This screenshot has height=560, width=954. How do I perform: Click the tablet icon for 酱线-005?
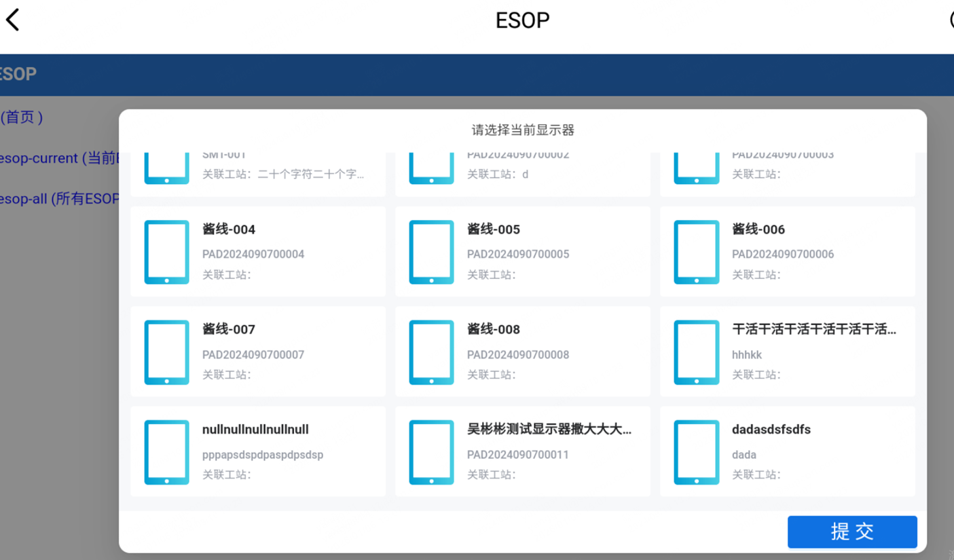(x=431, y=252)
